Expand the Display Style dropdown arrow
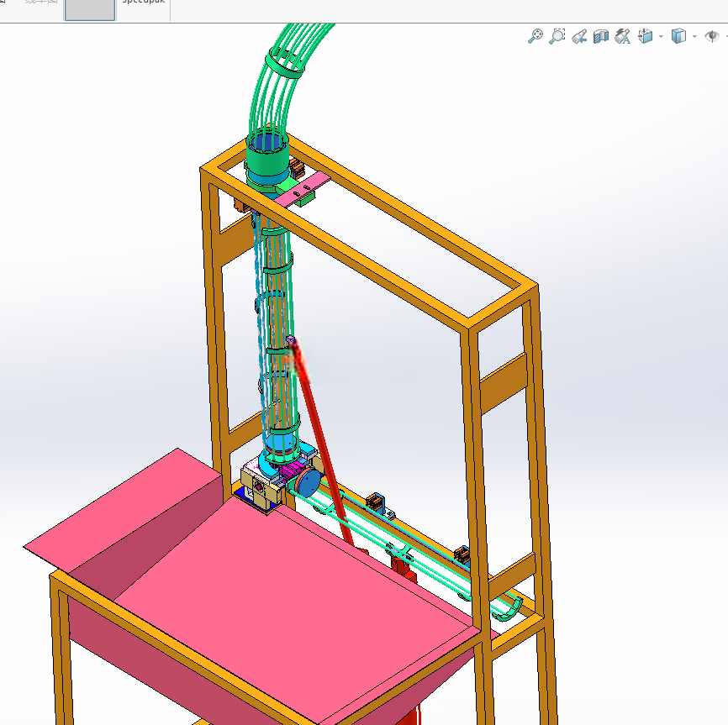This screenshot has height=725, width=728. [x=694, y=36]
